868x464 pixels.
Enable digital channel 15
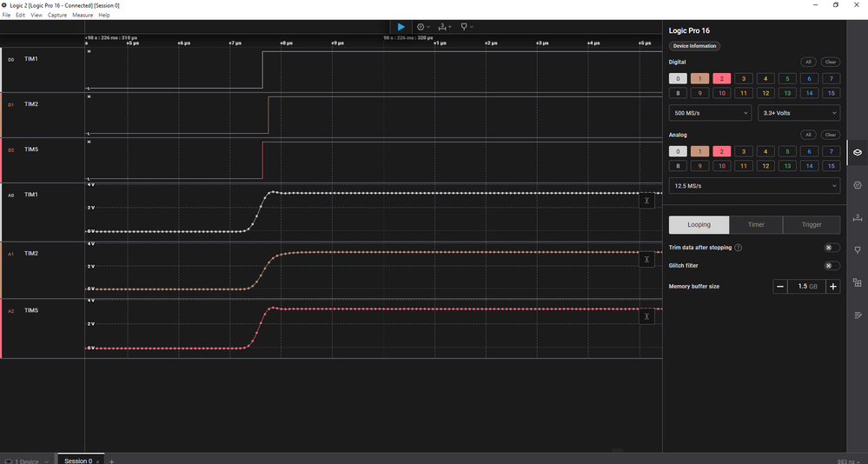click(x=831, y=93)
